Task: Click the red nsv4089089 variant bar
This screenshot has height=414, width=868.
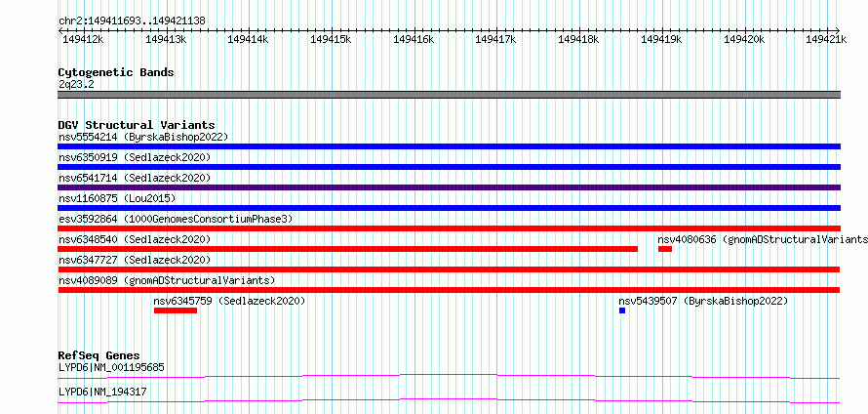Action: (449, 290)
